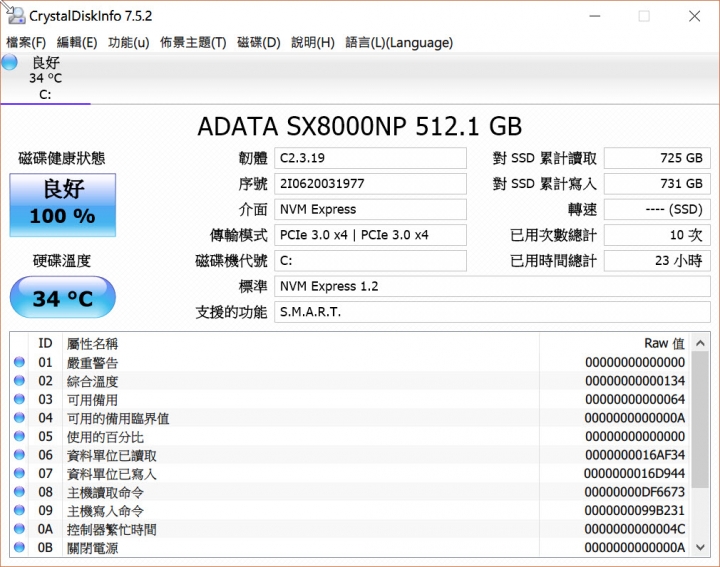This screenshot has height=567, width=720.
Task: Click the 屬性名稱 column header
Action: coord(301,343)
